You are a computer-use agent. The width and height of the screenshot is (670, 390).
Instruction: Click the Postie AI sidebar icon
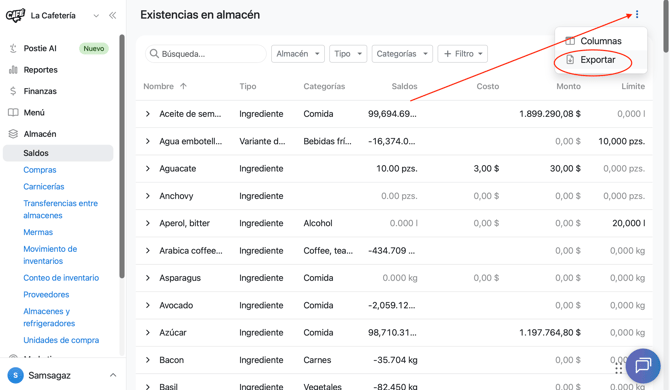pos(13,48)
